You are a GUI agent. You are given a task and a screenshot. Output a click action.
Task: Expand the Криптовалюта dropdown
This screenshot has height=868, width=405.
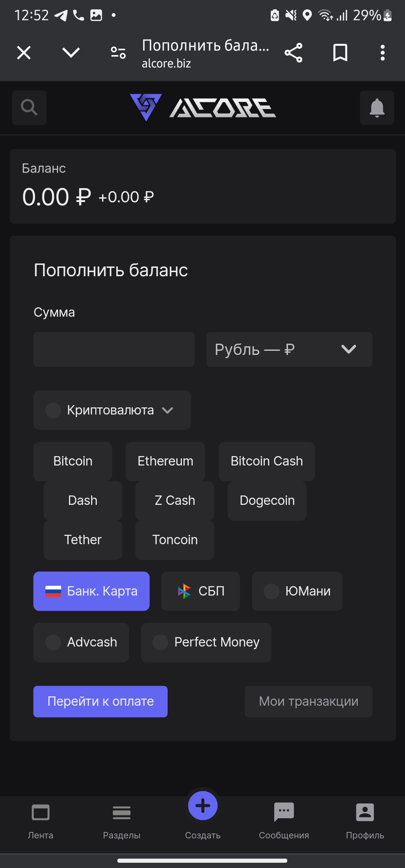[112, 410]
